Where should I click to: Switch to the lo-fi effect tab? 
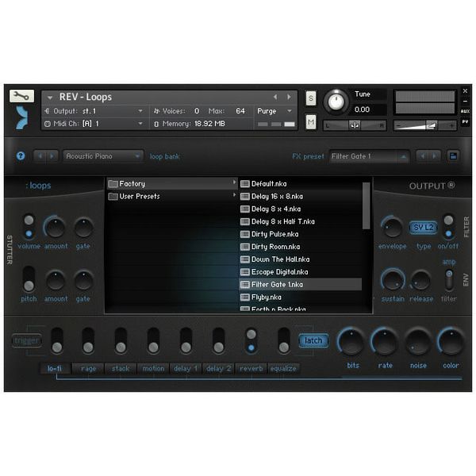tap(56, 369)
